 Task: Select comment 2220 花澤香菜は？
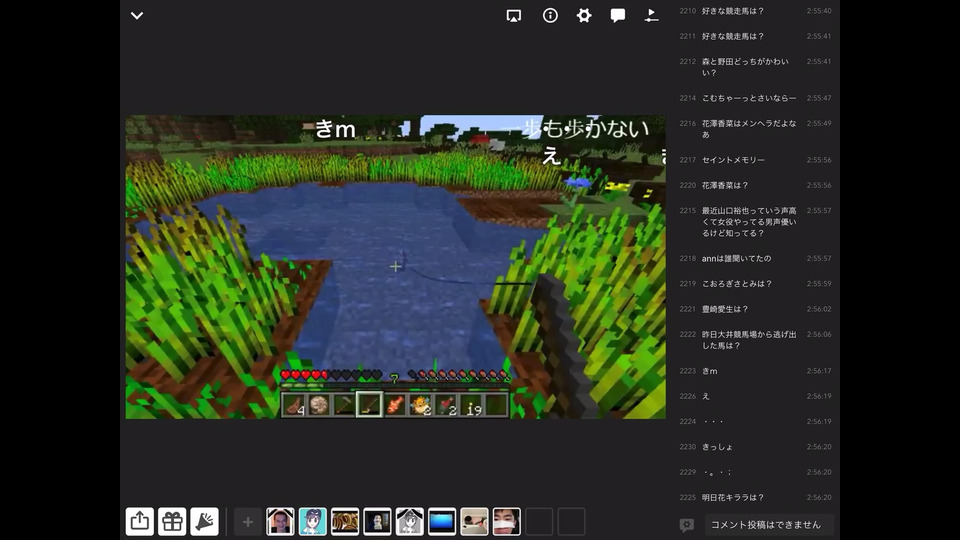click(756, 185)
